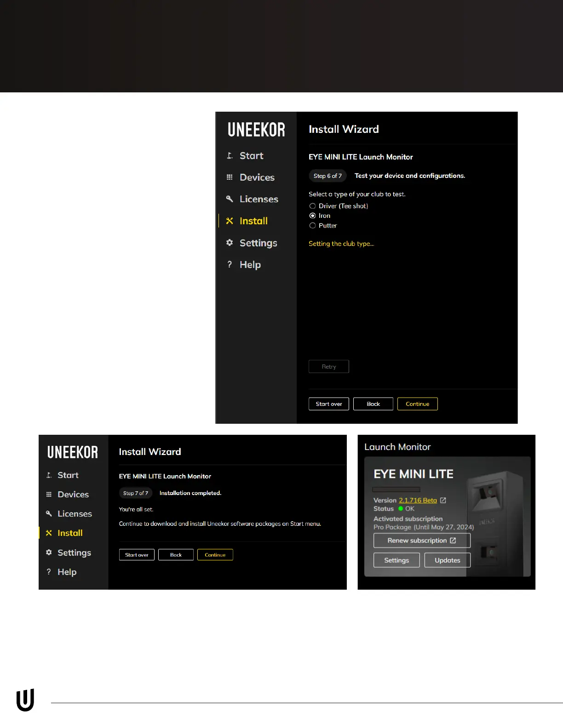Click the serial number field under EYE MINI LITE
Image resolution: width=563 pixels, height=728 pixels.
pos(396,489)
